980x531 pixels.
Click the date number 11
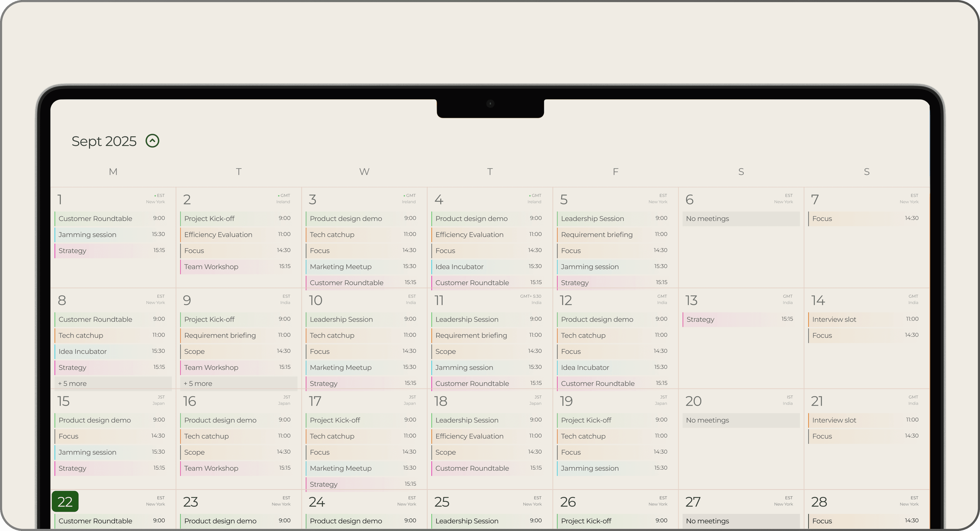(x=439, y=300)
